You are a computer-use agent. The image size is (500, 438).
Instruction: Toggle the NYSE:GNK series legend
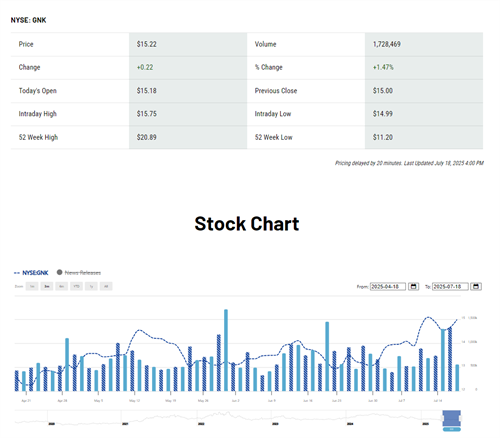31,273
